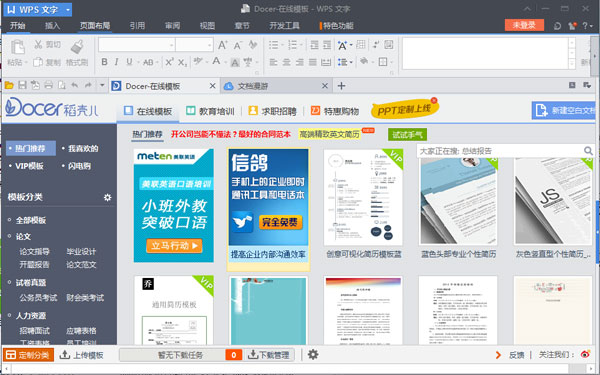This screenshot has height=375, width=600.
Task: Align text left
Action: (x=273, y=62)
